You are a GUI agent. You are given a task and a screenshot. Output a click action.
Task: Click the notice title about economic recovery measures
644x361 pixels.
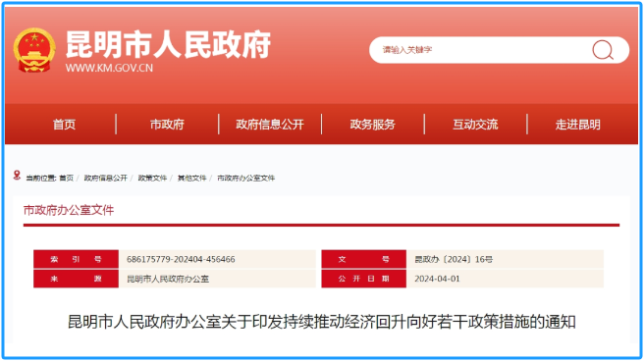tap(322, 322)
